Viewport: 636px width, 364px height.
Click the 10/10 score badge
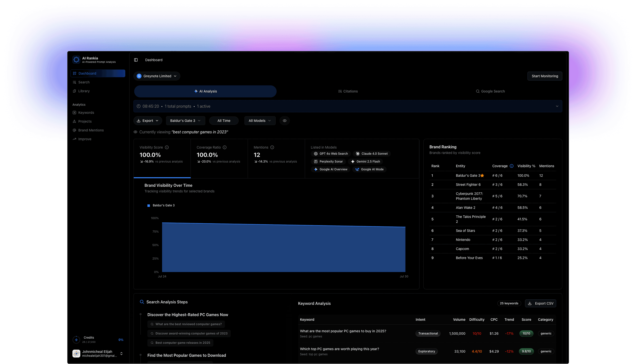(526, 333)
